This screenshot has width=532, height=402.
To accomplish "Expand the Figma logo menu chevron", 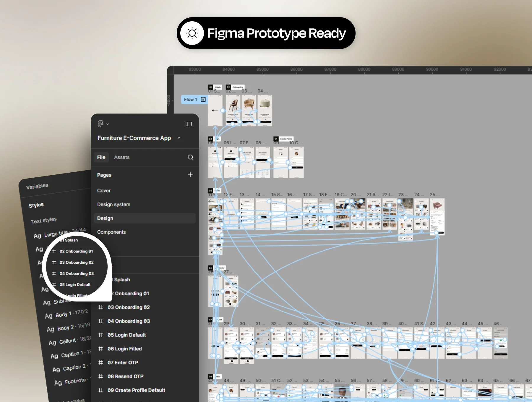I will click(108, 124).
